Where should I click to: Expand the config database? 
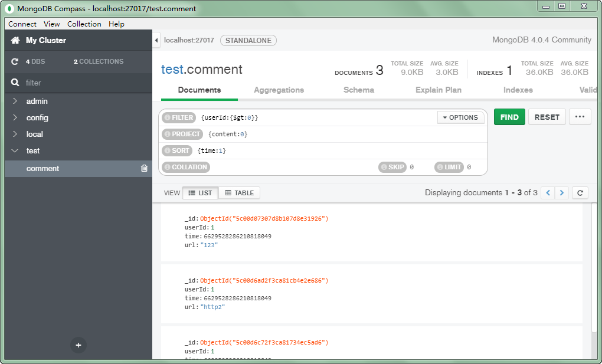point(15,118)
